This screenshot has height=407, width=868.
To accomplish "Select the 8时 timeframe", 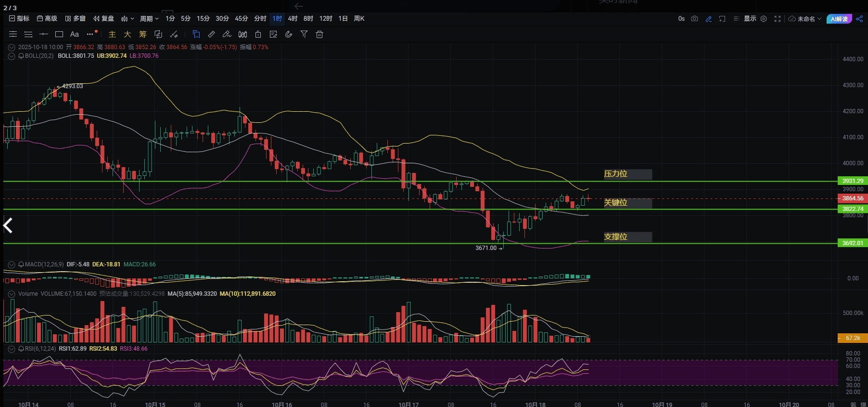I will [x=308, y=19].
